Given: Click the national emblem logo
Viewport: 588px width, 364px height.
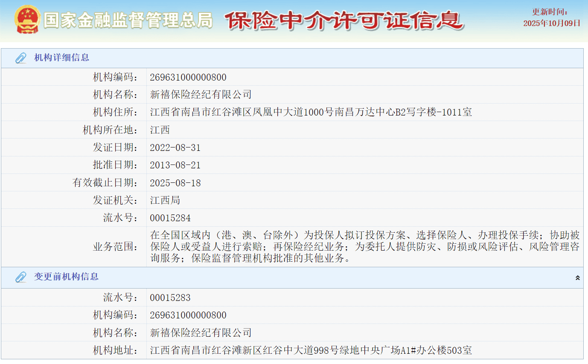Looking at the screenshot, I should (x=27, y=20).
